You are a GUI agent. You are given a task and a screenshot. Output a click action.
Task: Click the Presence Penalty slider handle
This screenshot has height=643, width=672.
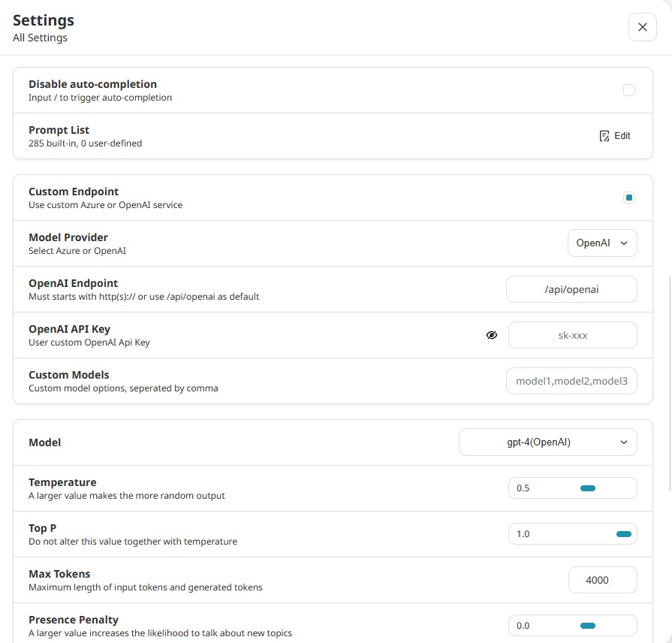tap(588, 625)
